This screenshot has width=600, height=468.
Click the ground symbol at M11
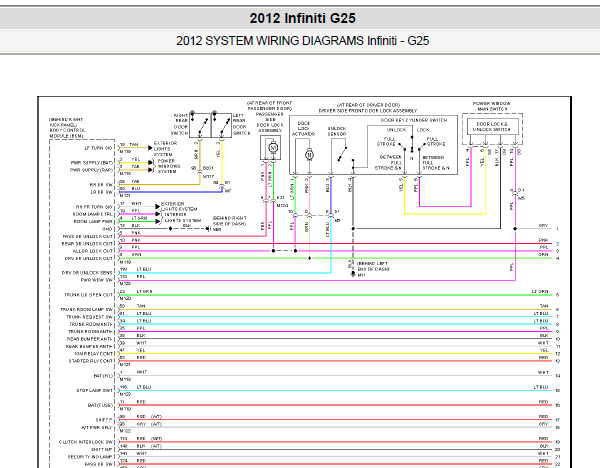coord(353,274)
